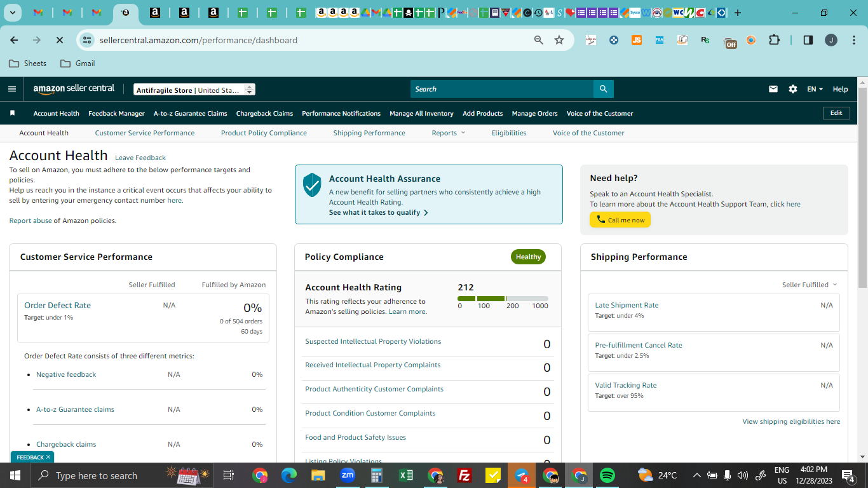Screen dimensions: 868x488
Task: Click the Edit bookmarks bar button
Action: click(x=836, y=113)
